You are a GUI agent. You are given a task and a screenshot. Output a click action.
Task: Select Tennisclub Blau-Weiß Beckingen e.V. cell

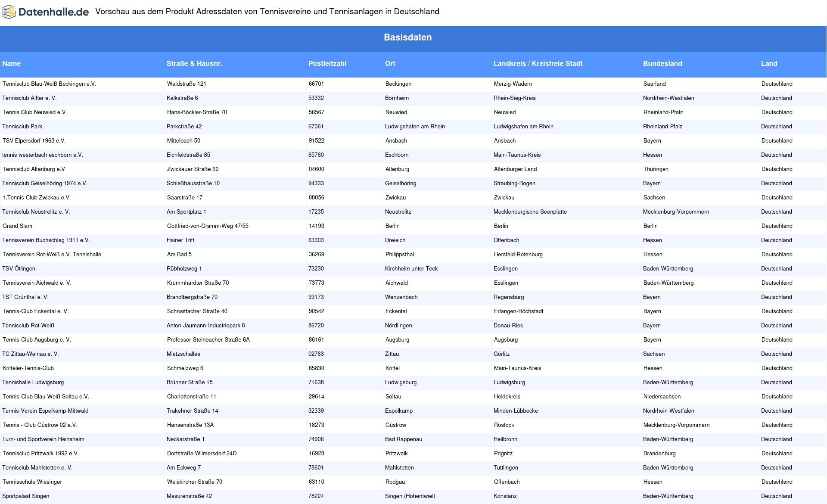[x=49, y=84]
